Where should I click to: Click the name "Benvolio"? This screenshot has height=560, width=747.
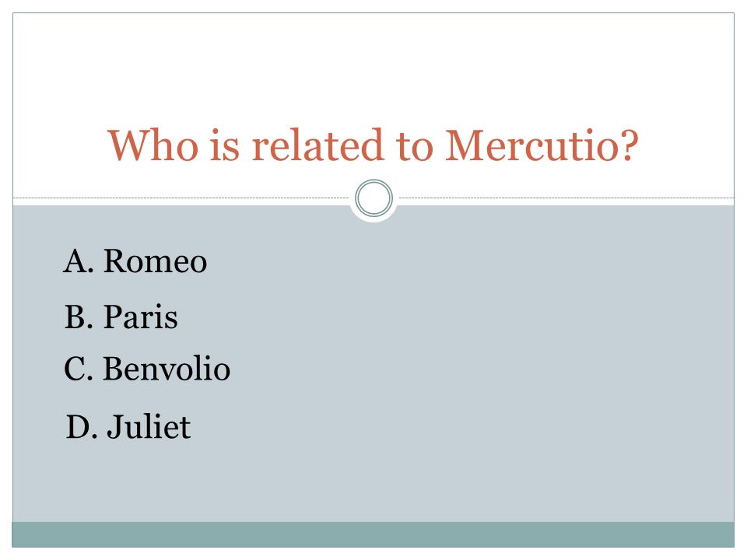[x=167, y=368]
